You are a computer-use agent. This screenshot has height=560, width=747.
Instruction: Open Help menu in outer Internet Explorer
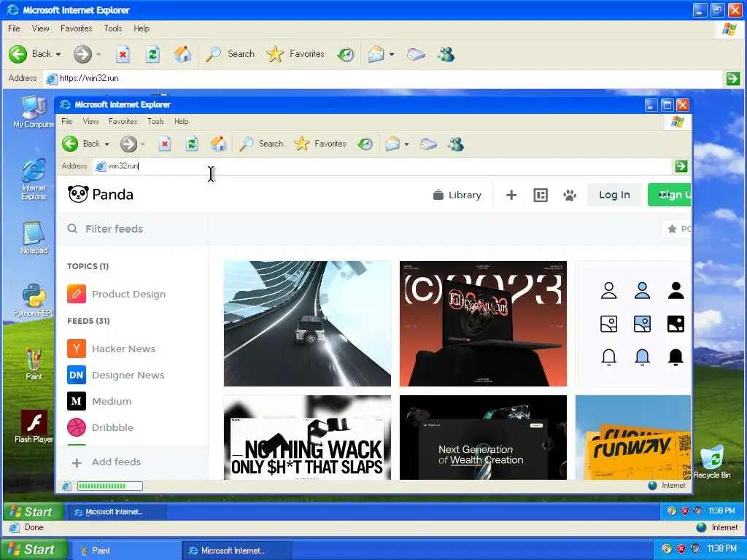click(142, 28)
